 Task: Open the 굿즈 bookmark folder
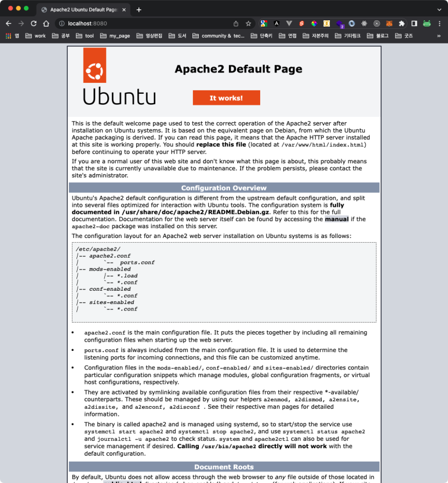(404, 36)
